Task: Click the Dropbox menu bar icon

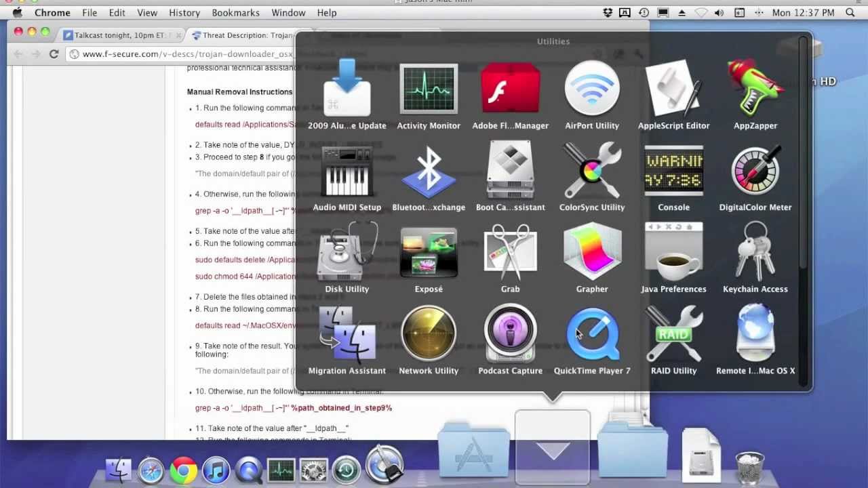Action: [x=608, y=13]
